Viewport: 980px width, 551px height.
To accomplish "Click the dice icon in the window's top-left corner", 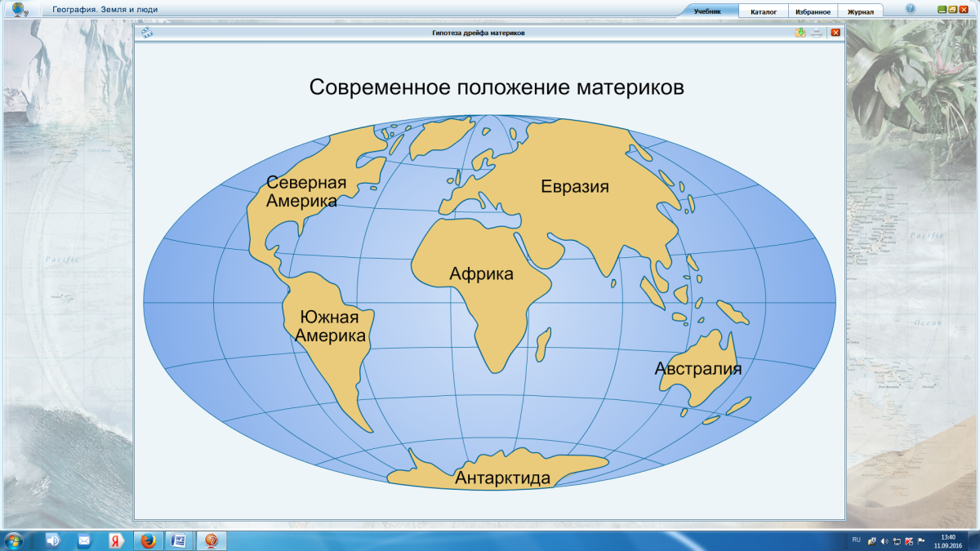I will [147, 33].
